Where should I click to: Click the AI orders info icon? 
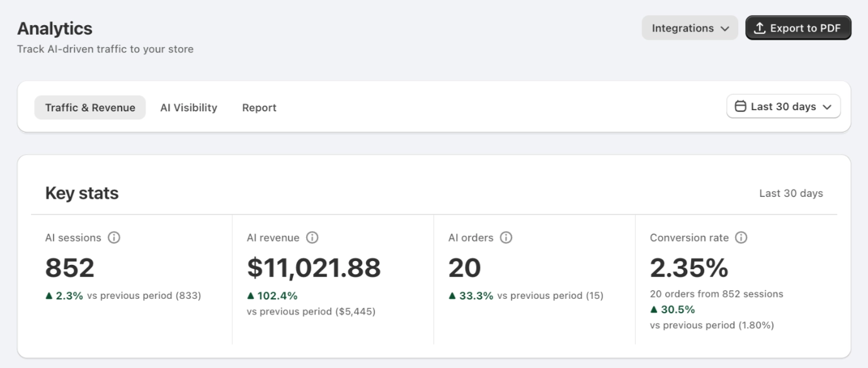(506, 238)
